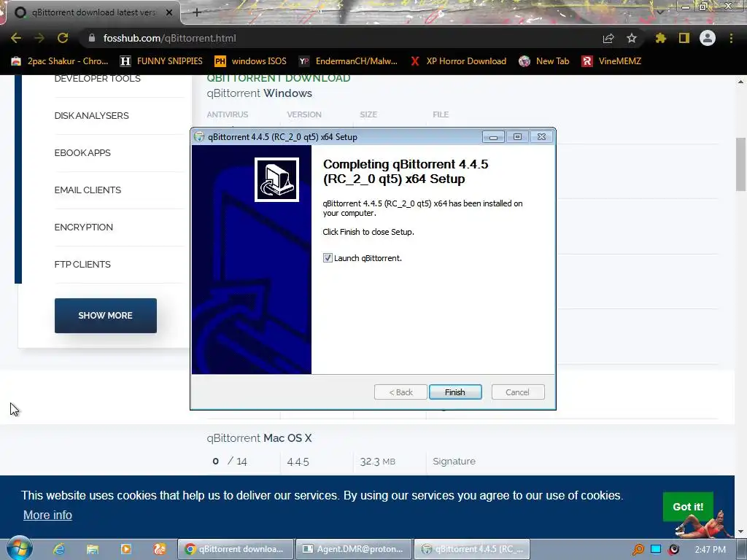Screen dimensions: 747x560
Task: Switch to the qBittorrent 4.4.5 setup taskbar button
Action: coord(472,549)
